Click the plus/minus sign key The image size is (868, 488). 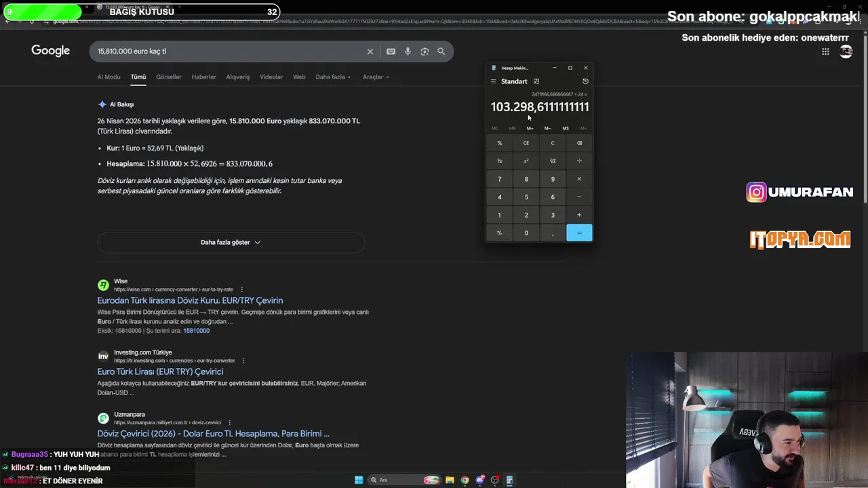click(x=500, y=232)
